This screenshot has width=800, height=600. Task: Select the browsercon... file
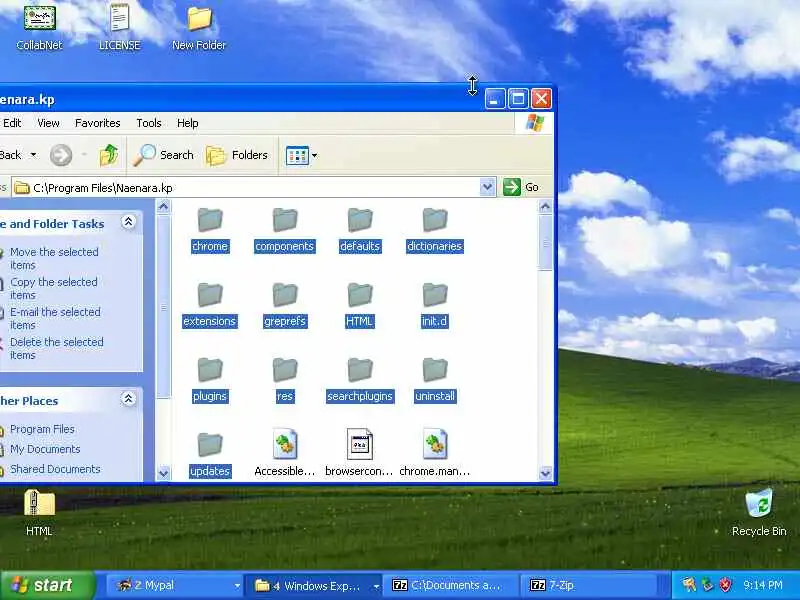point(360,454)
